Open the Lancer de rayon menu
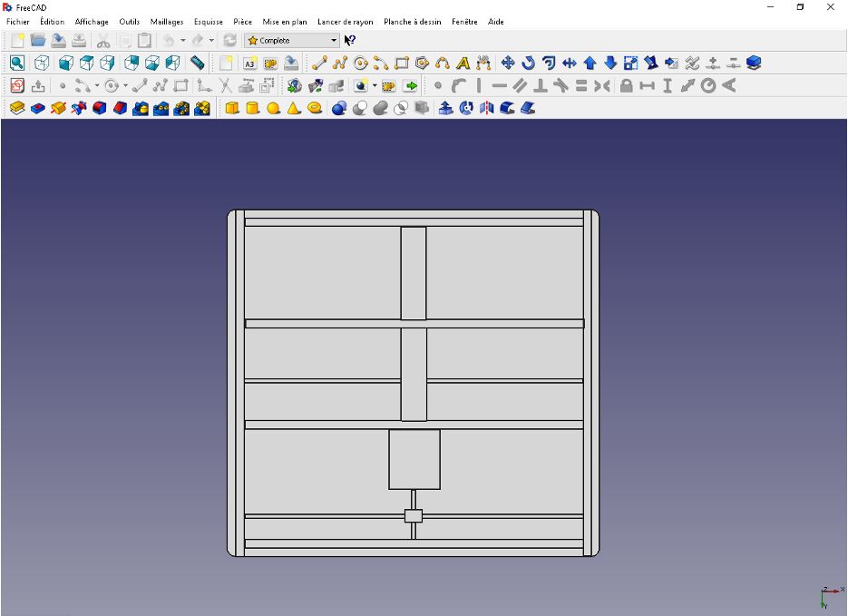The height and width of the screenshot is (616, 848). (x=345, y=22)
